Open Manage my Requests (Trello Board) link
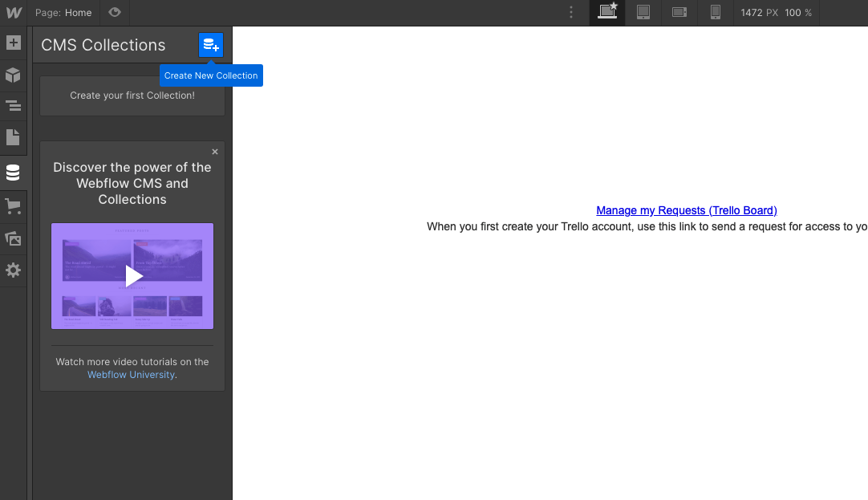The height and width of the screenshot is (500, 868). (687, 210)
